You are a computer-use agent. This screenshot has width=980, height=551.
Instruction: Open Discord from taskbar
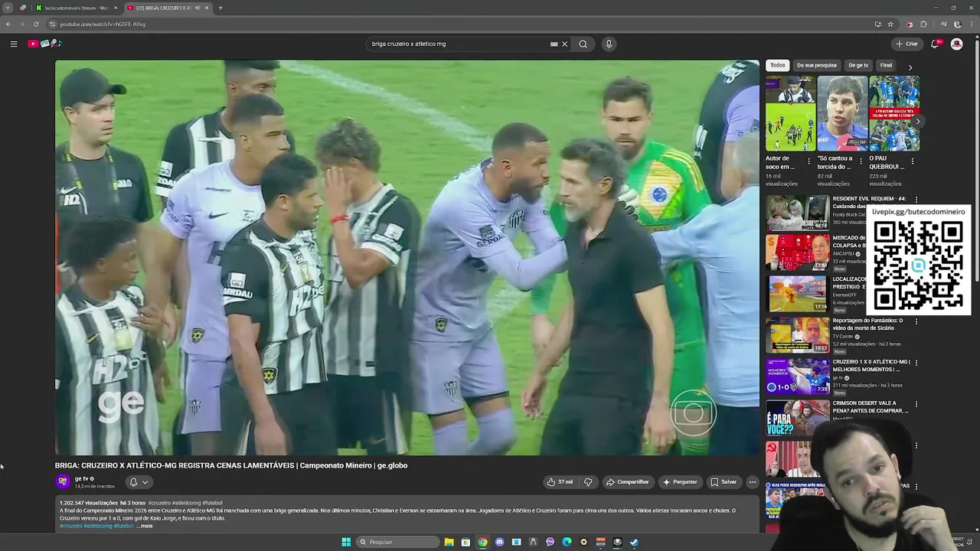(499, 542)
